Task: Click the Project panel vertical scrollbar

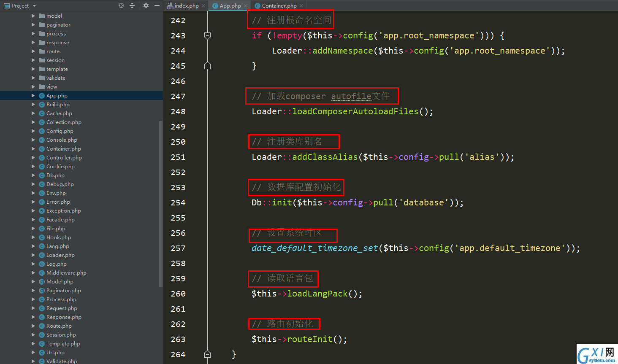Action: coord(160,203)
